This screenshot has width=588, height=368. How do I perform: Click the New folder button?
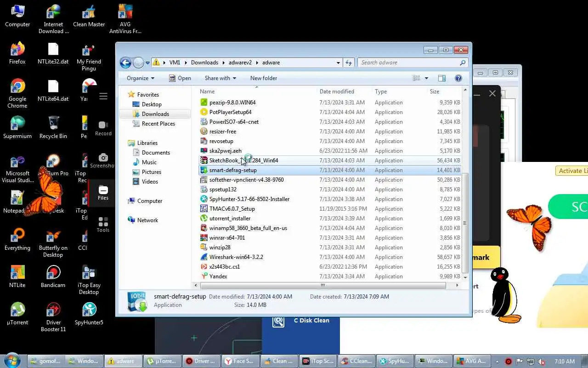264,78
